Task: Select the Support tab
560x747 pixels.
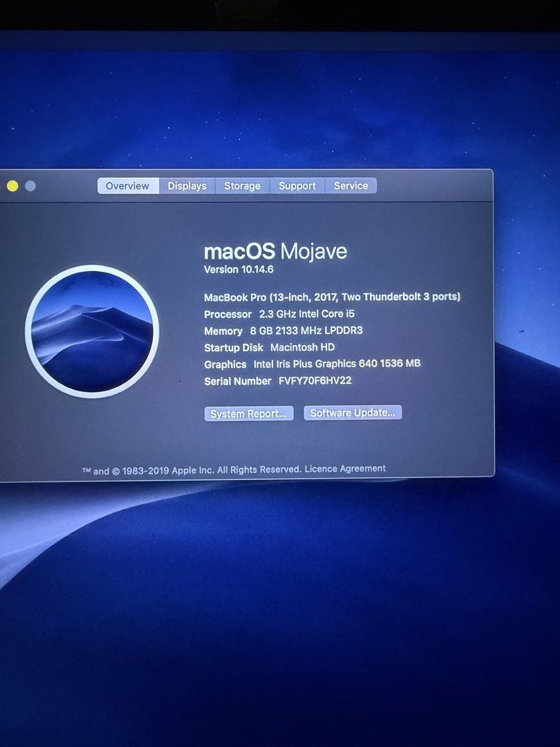Action: point(297,186)
